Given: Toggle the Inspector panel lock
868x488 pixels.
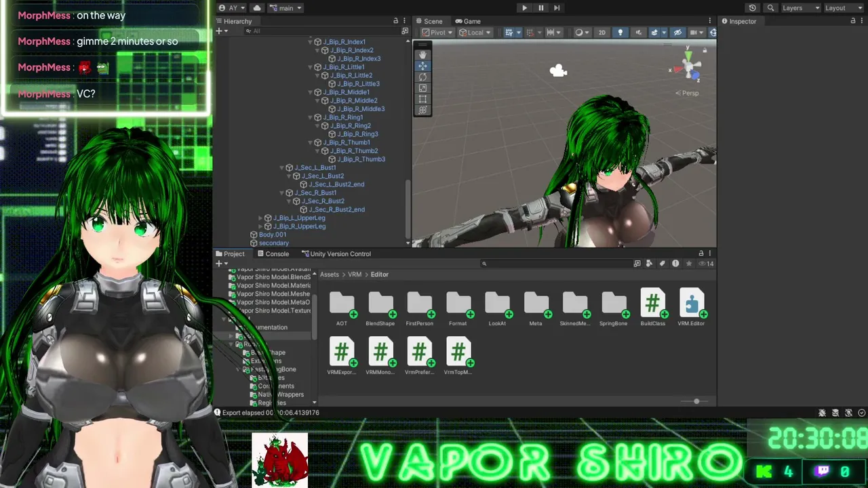Looking at the screenshot, I should coord(853,21).
